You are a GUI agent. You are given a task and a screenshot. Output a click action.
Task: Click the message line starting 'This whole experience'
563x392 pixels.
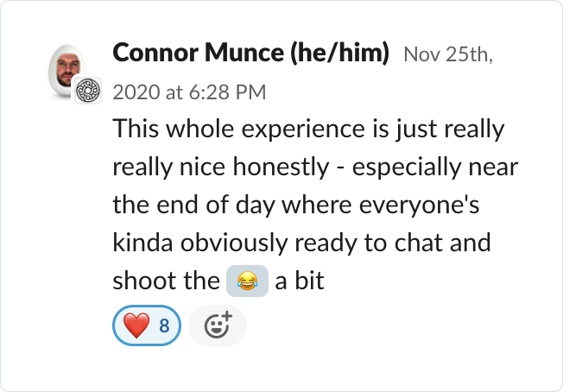[x=309, y=129]
